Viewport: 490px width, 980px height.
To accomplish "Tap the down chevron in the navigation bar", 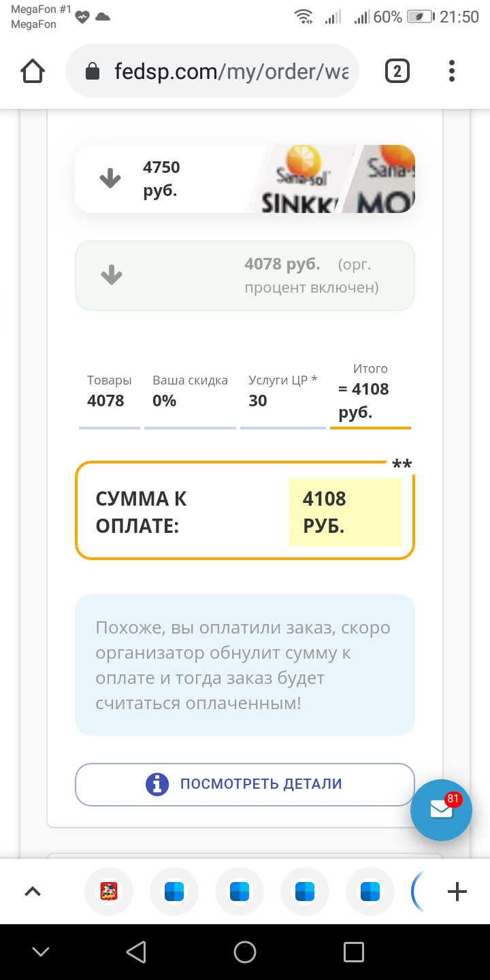I will point(41,952).
